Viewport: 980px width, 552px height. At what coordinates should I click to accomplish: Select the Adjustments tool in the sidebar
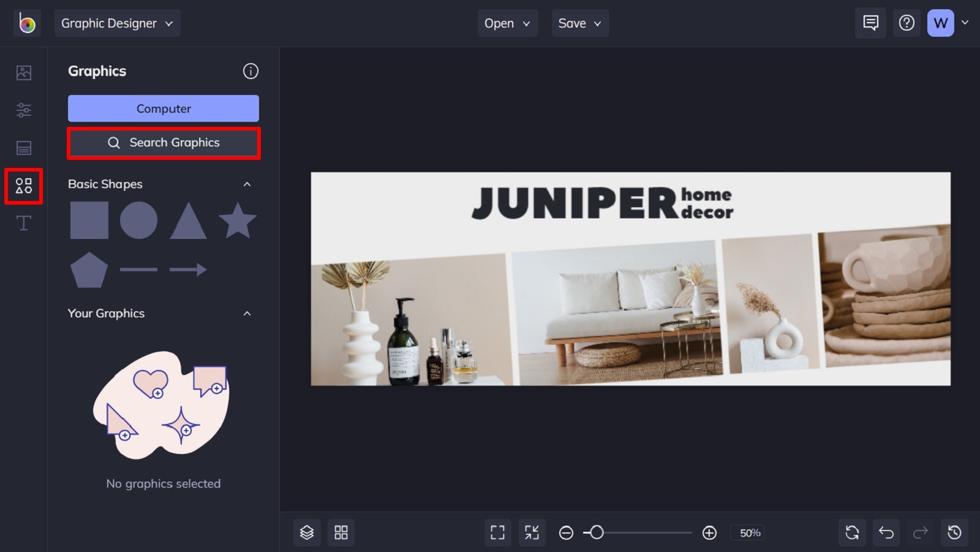(23, 110)
